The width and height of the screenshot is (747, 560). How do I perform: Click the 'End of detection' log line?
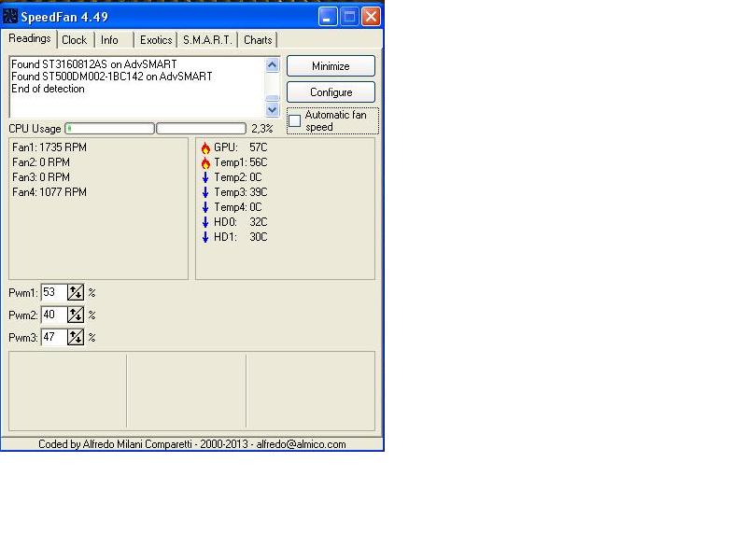(48, 89)
